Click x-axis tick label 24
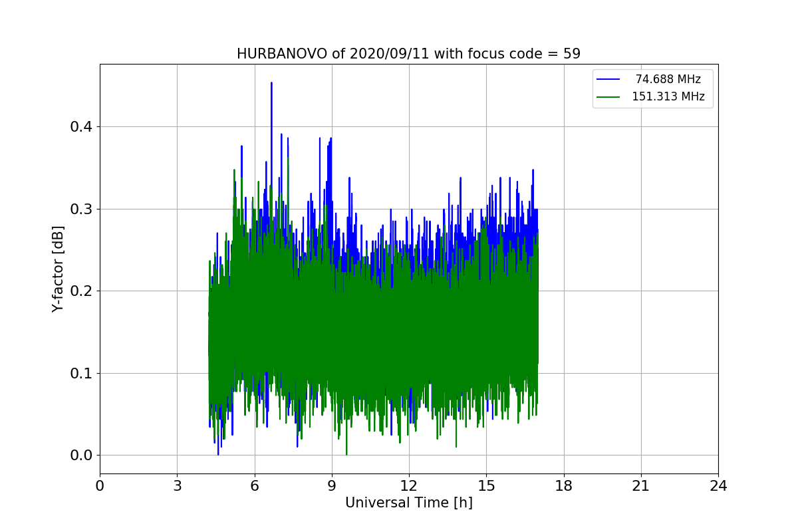This screenshot has width=798, height=532. point(718,486)
